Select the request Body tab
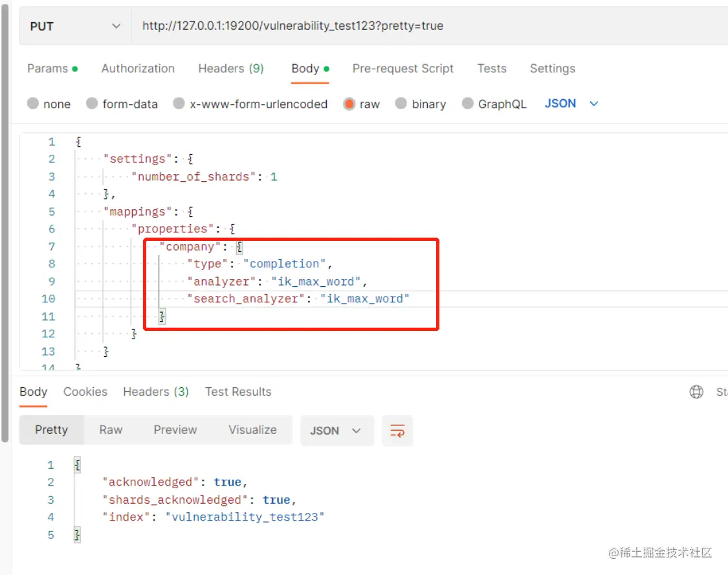728x575 pixels. pos(310,69)
